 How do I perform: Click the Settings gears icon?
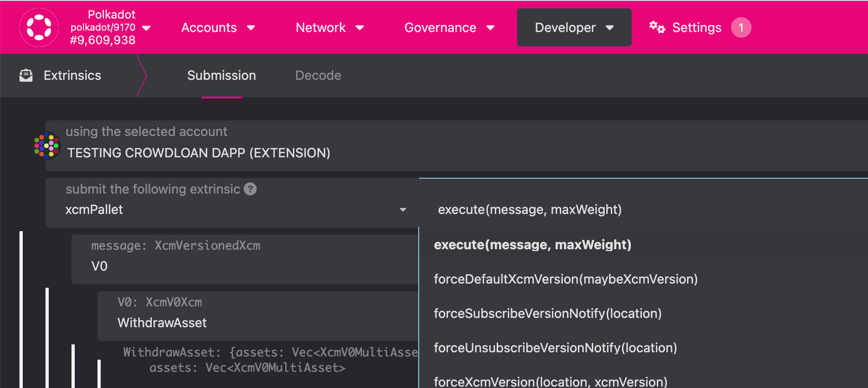click(657, 27)
